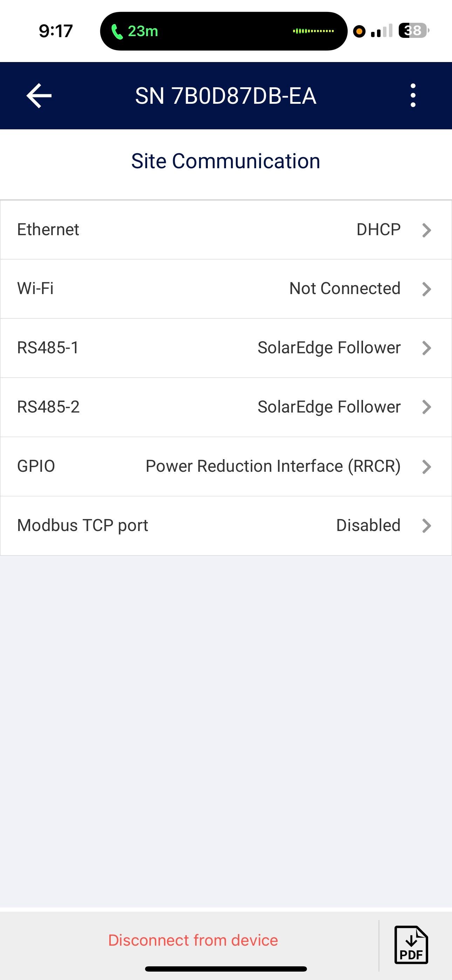Expand the GPIO row chevron
This screenshot has height=980, width=452.
coord(426,467)
